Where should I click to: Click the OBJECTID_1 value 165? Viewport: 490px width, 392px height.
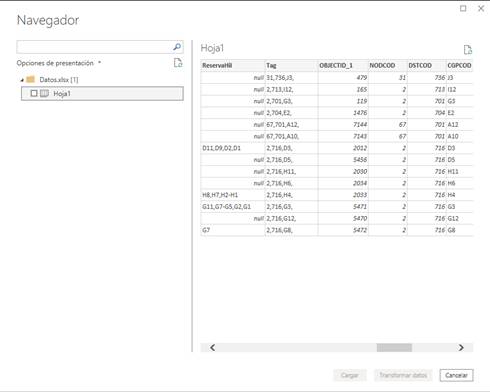point(362,89)
